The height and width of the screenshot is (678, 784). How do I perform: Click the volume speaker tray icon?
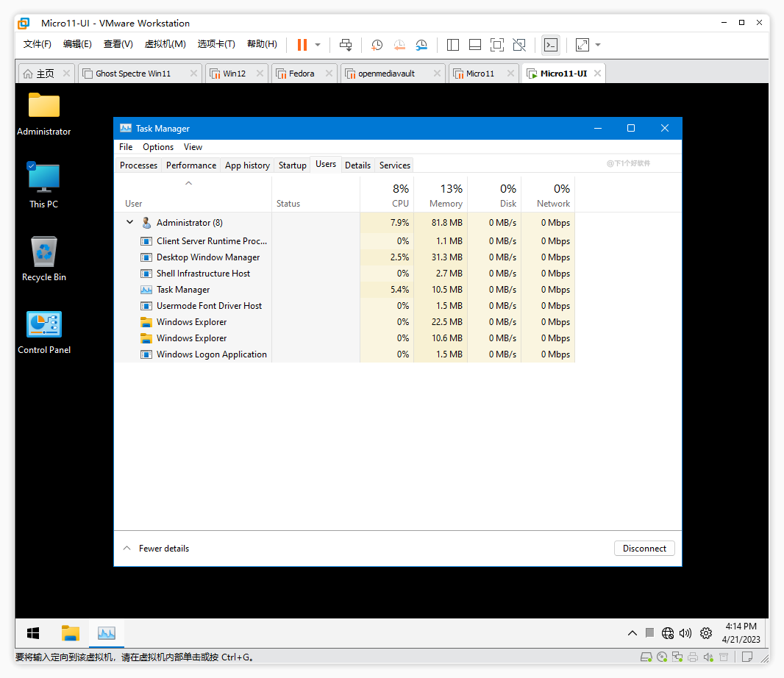pyautogui.click(x=685, y=633)
